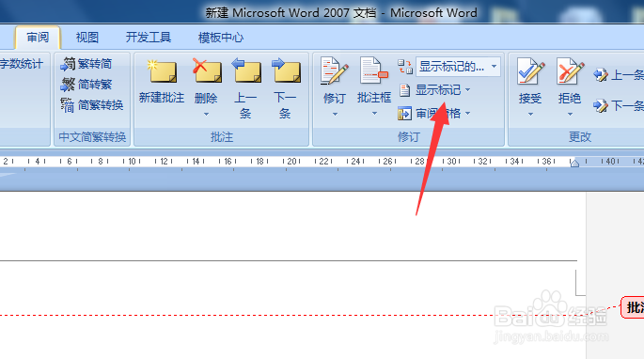Go to next comment with 下一条 icon
Screen dimensions: 644x359
coord(286,70)
